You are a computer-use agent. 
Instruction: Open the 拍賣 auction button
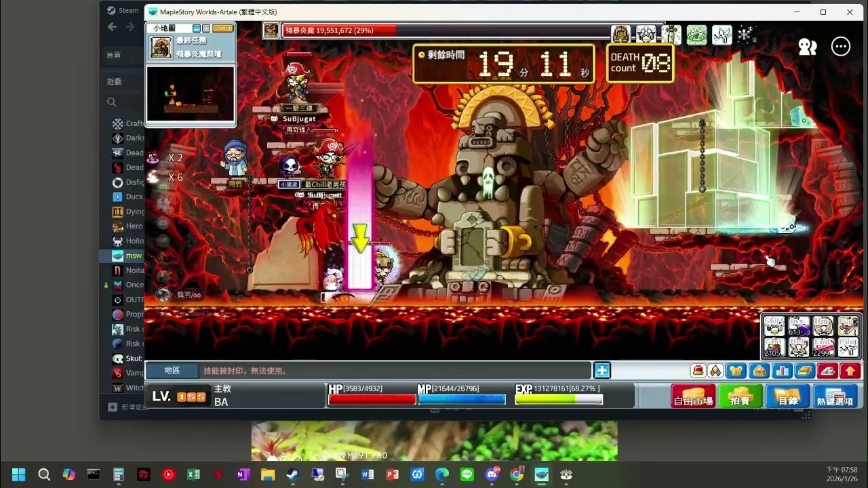pyautogui.click(x=741, y=396)
